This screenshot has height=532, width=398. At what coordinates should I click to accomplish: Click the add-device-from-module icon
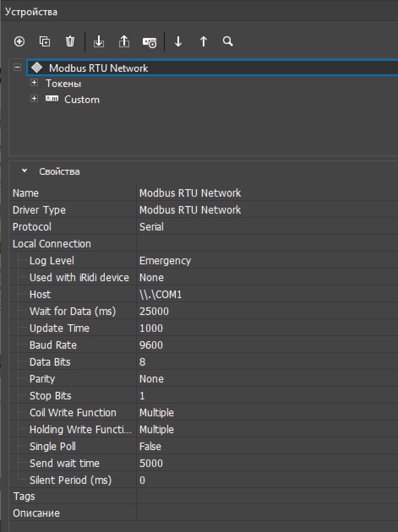pos(150,42)
